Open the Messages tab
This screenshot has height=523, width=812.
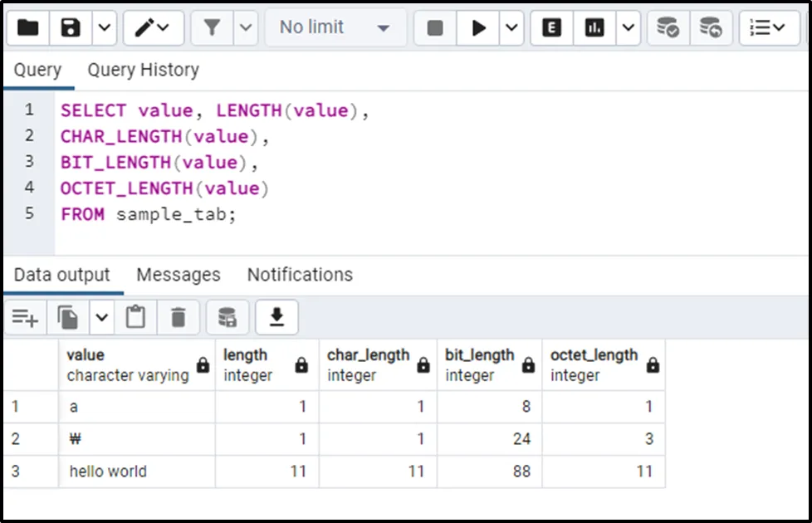pyautogui.click(x=178, y=275)
